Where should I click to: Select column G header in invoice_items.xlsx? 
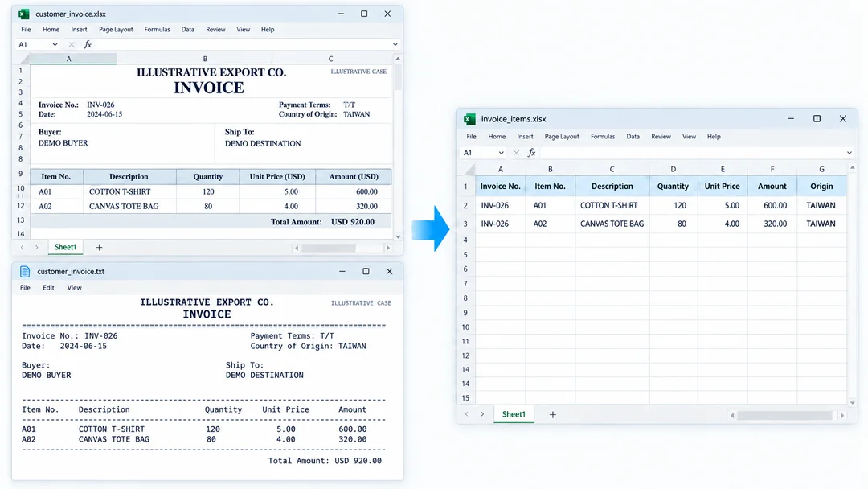[x=821, y=169]
